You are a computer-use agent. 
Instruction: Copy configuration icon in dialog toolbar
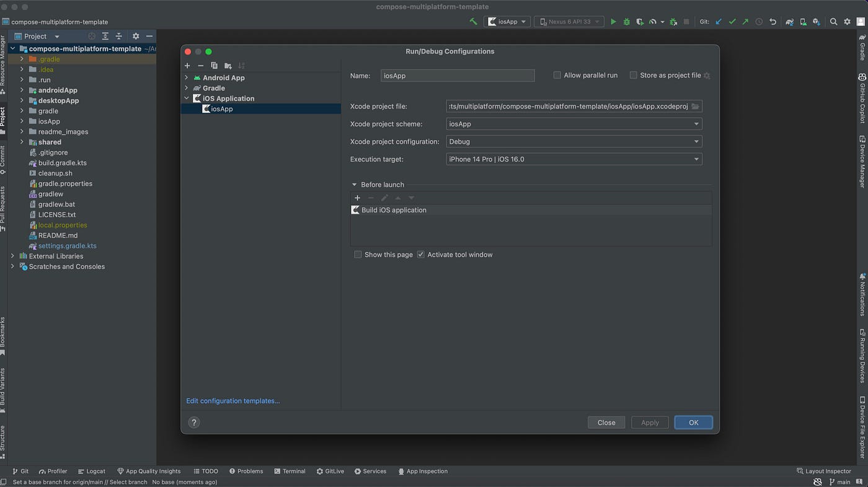point(214,66)
